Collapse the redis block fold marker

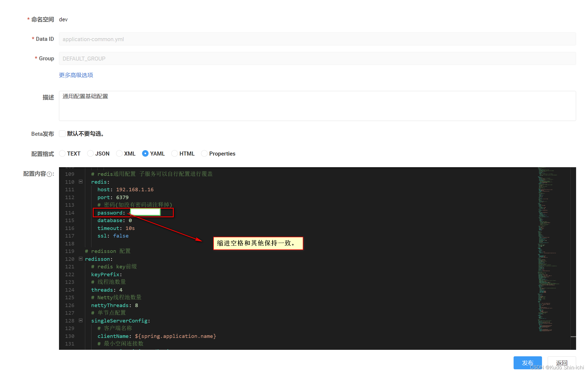point(80,182)
